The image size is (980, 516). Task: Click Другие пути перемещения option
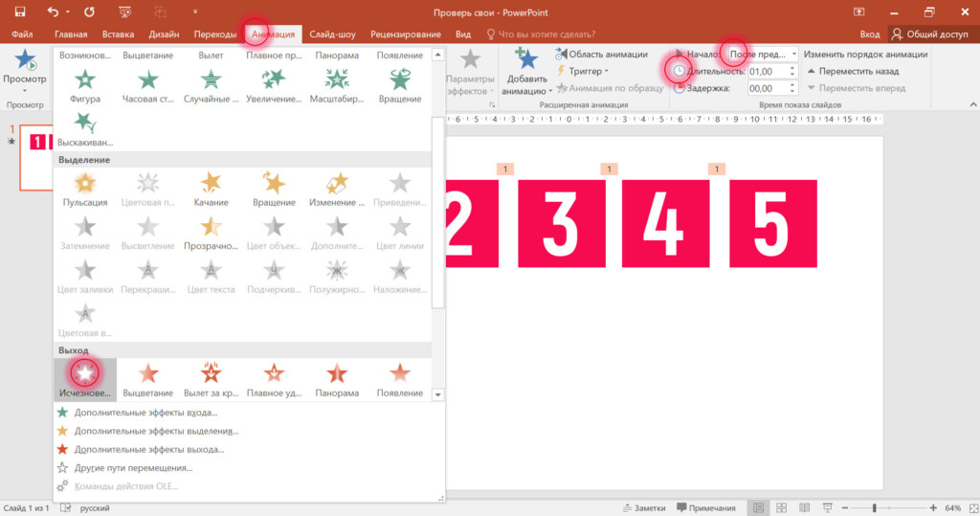point(133,468)
